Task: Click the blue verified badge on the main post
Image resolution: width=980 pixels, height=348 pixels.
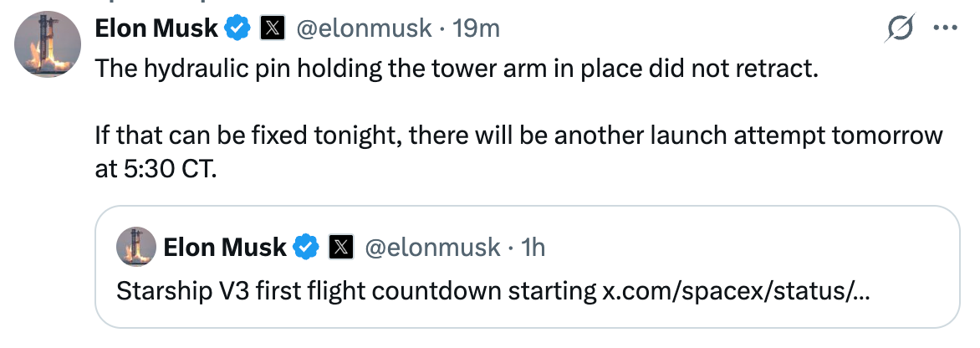Action: tap(237, 28)
